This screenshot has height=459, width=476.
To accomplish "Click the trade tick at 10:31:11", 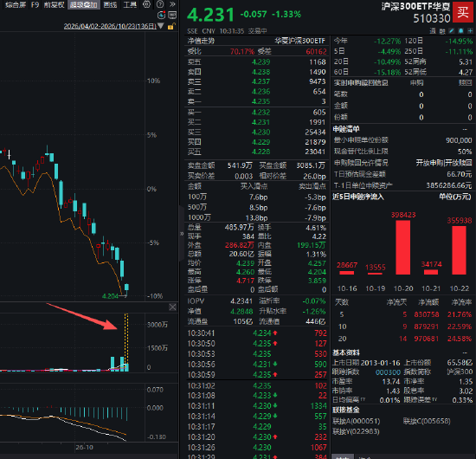I will click(x=256, y=406).
